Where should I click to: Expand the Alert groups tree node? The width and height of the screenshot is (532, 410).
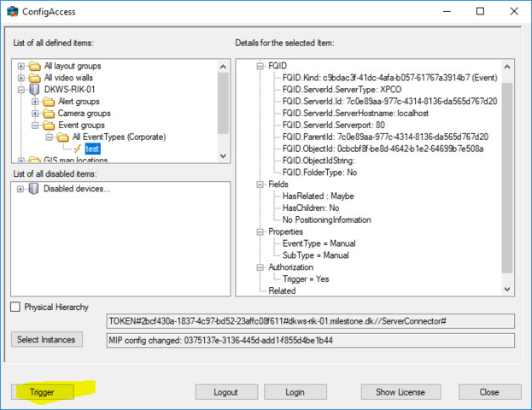pos(35,102)
